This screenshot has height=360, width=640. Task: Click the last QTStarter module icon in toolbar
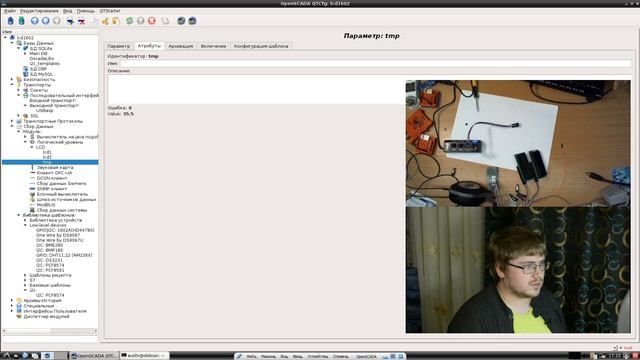(192, 21)
